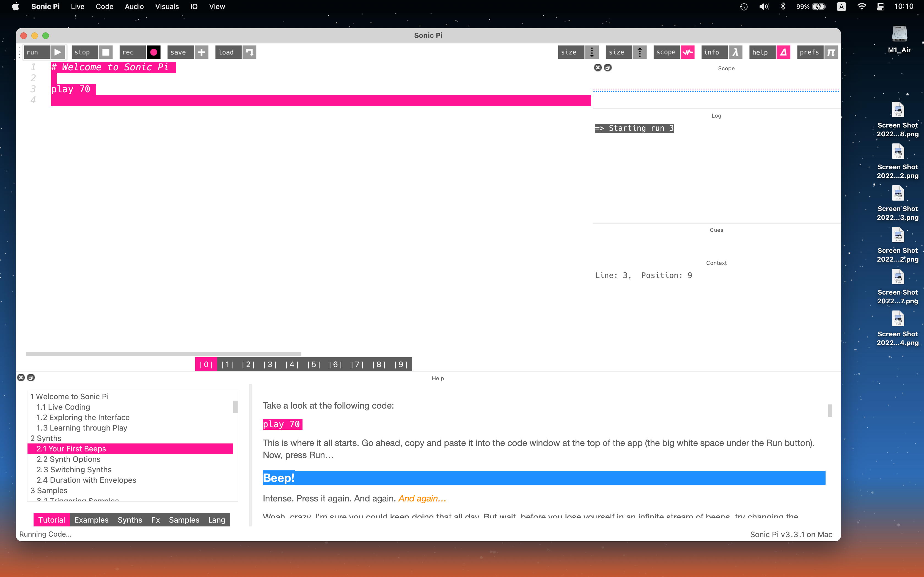Decrease text size with the down-arrow size icon

pyautogui.click(x=592, y=52)
